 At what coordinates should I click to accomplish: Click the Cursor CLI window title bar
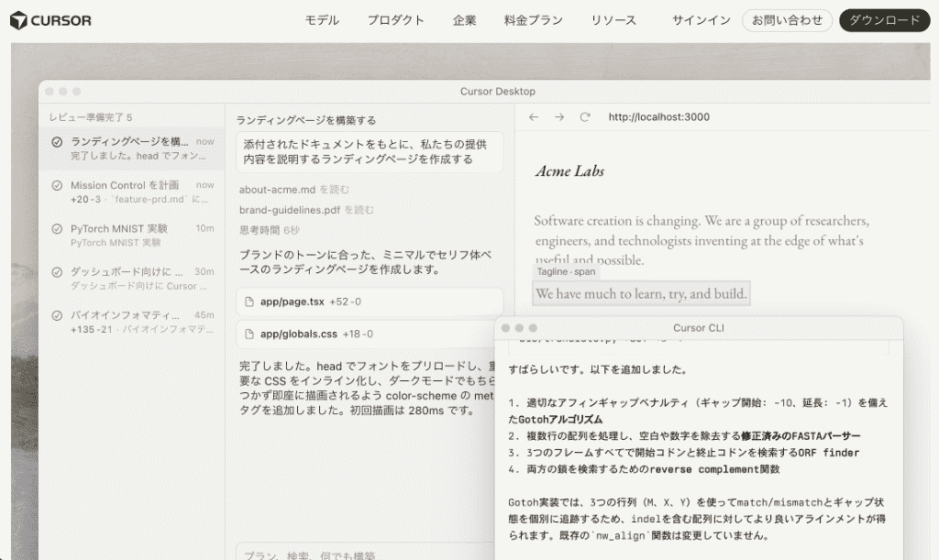pyautogui.click(x=698, y=328)
